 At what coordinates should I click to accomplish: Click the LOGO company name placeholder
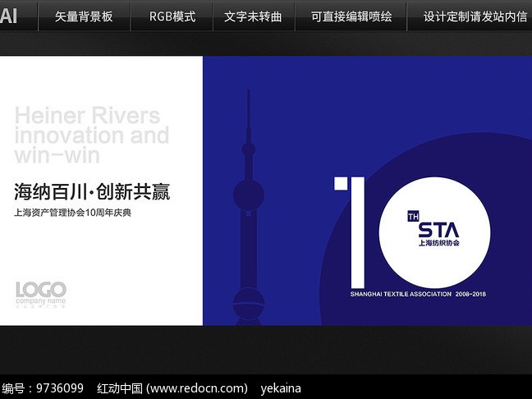[x=41, y=294]
